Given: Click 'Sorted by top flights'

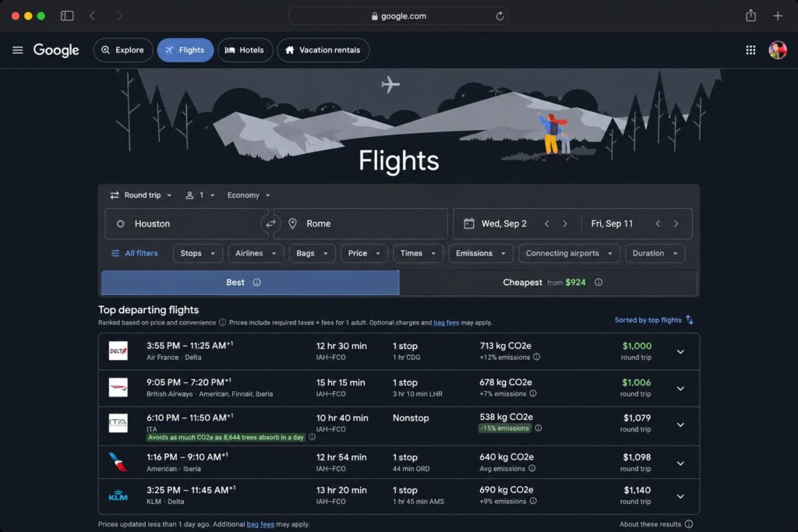Looking at the screenshot, I should (648, 320).
